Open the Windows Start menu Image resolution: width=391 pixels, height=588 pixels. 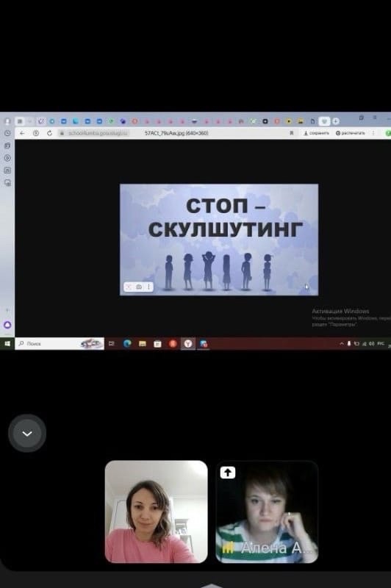[7, 343]
